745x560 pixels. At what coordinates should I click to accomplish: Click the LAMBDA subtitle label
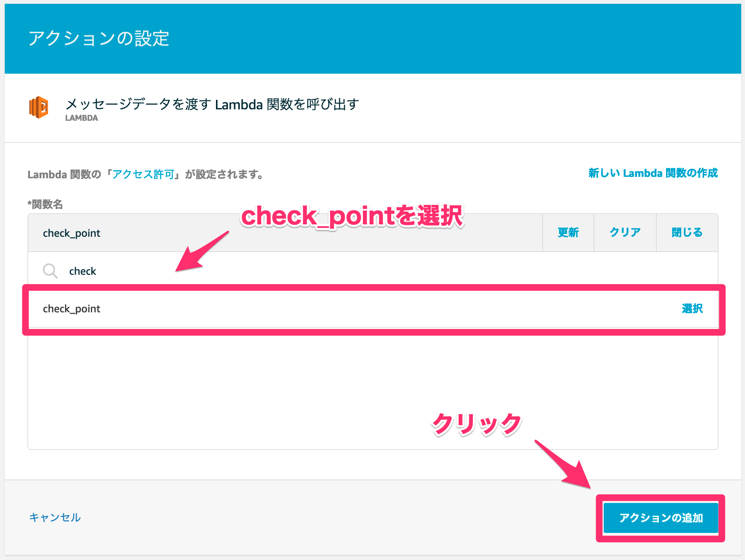click(x=81, y=118)
